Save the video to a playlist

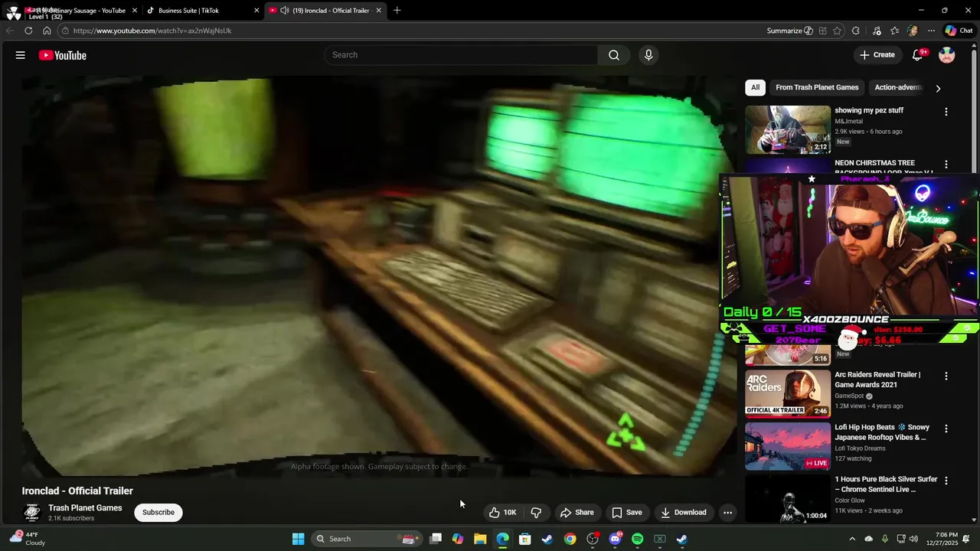coord(626,513)
